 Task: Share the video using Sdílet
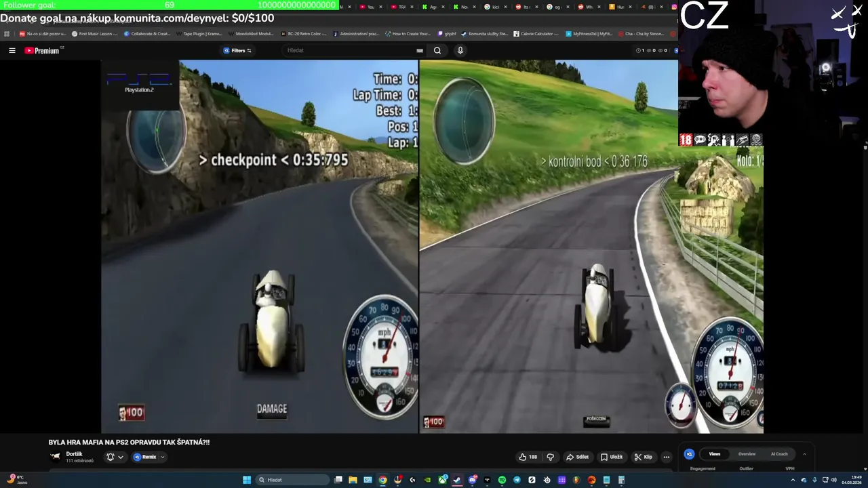[x=578, y=457]
